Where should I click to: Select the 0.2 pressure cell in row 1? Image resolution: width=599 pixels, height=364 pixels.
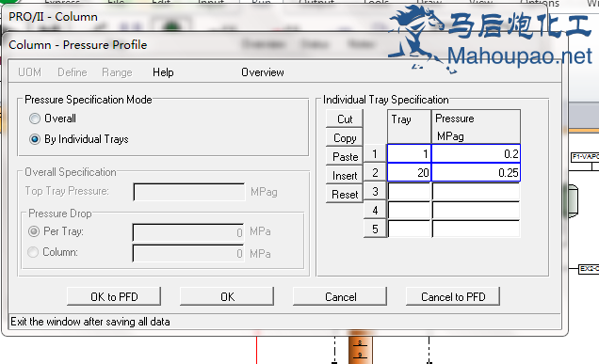(476, 153)
